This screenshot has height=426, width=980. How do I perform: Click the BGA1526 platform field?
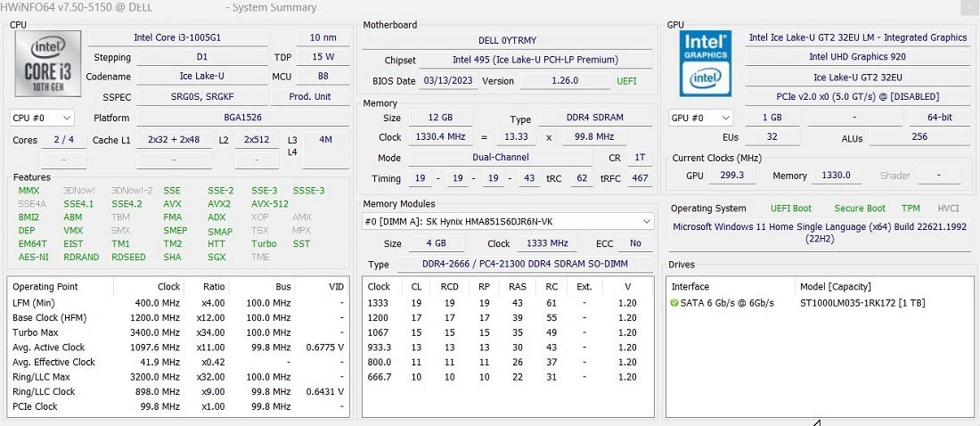click(x=243, y=118)
